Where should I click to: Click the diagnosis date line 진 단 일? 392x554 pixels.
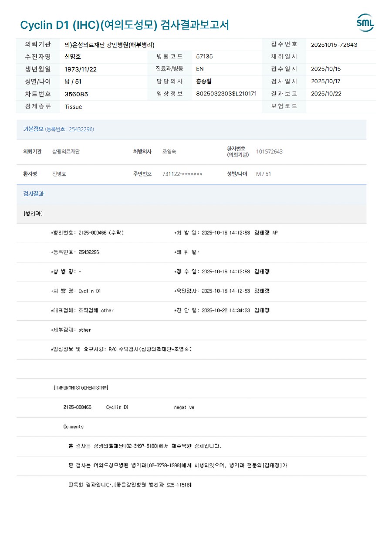[x=222, y=310]
